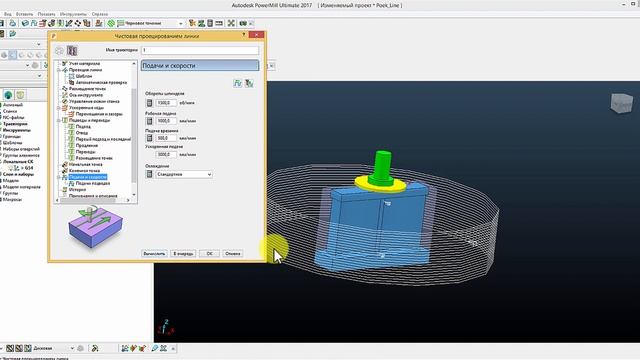Select Локальные СК in the explorer panel
The image size is (640, 360).
(18, 162)
